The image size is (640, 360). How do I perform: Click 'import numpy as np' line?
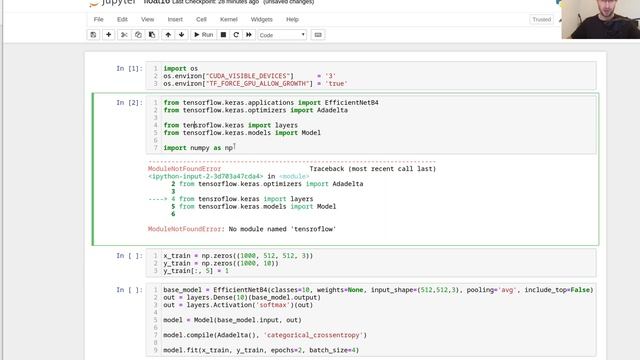pyautogui.click(x=198, y=148)
